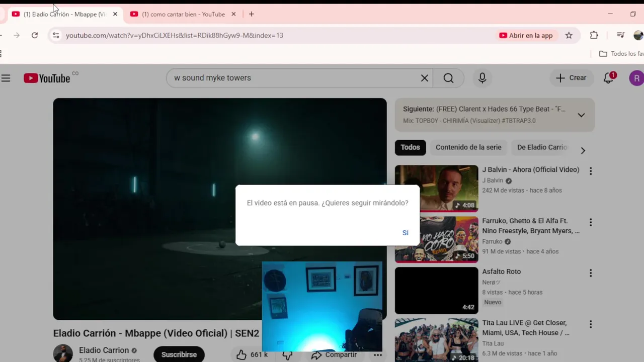Click the Compartir share button
The width and height of the screenshot is (644, 362).
coord(334,354)
